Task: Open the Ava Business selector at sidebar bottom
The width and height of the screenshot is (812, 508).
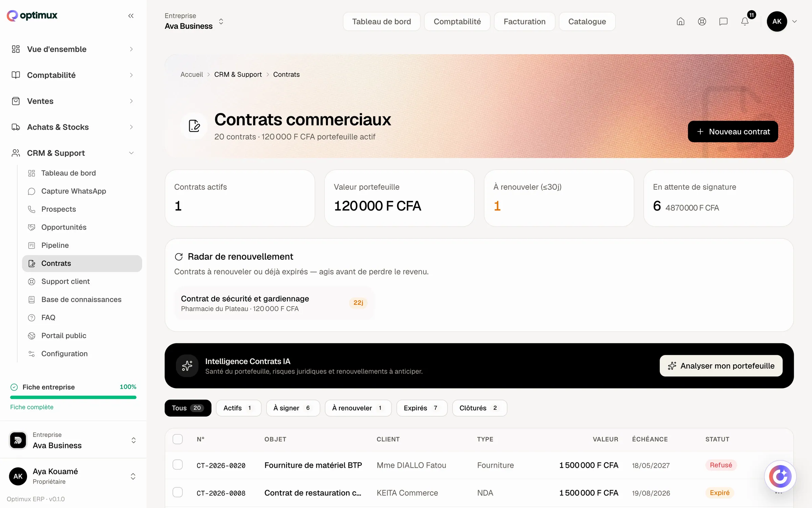Action: [x=73, y=440]
